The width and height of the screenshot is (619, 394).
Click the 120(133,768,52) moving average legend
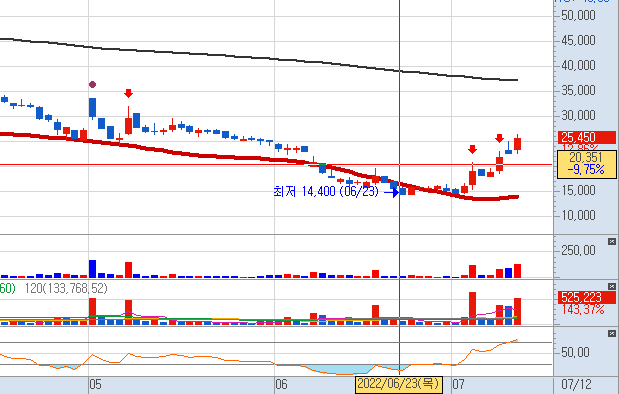[66, 289]
